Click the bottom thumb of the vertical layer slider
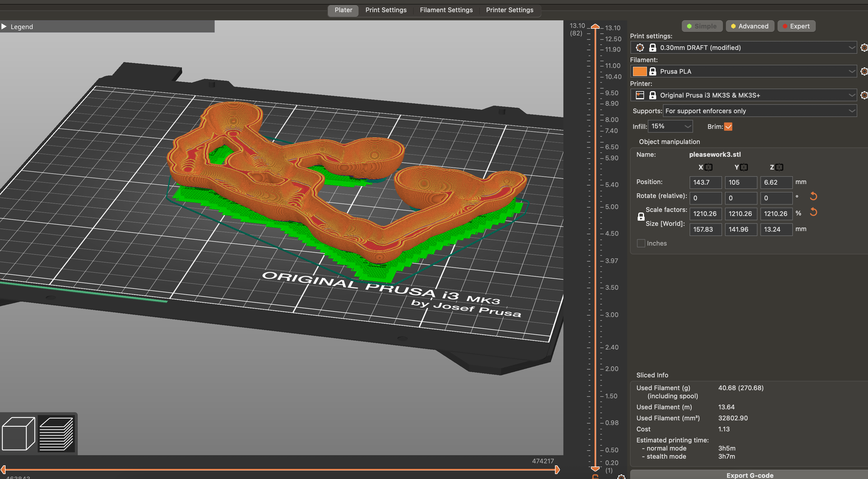The width and height of the screenshot is (868, 479). click(595, 469)
